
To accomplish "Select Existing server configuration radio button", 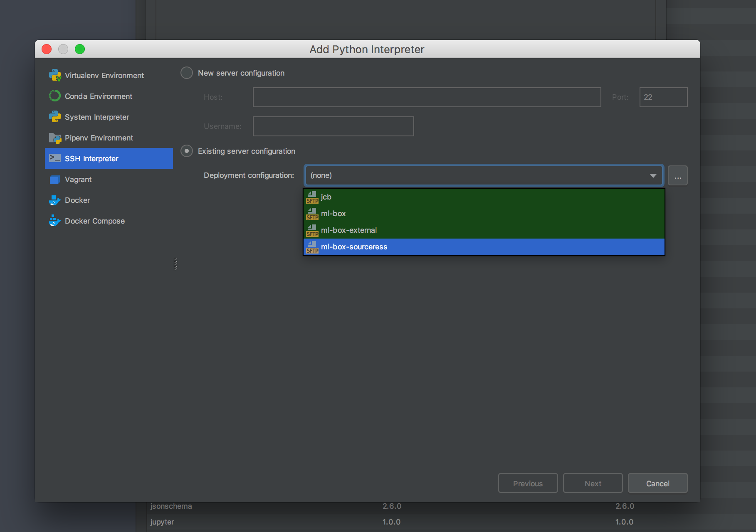I will [187, 151].
